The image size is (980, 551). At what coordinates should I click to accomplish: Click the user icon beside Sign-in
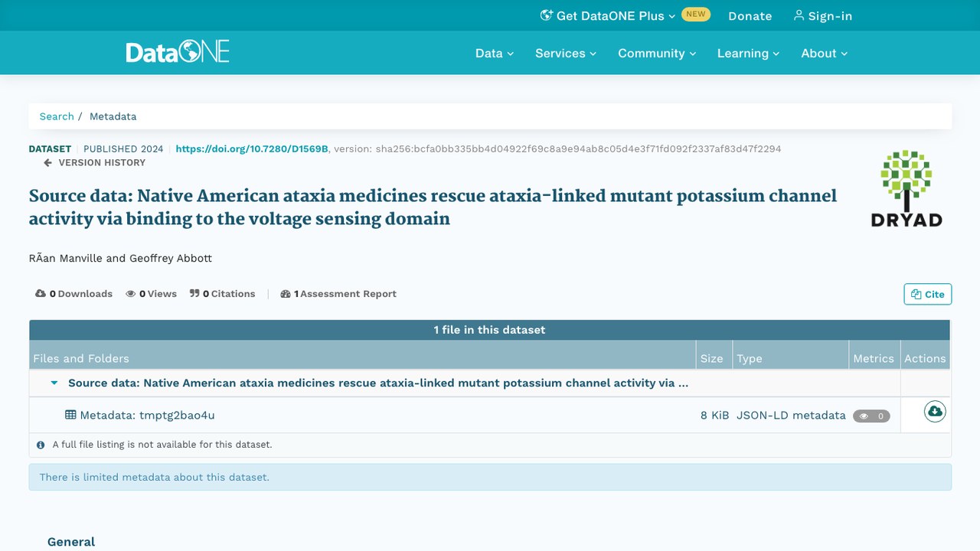799,15
